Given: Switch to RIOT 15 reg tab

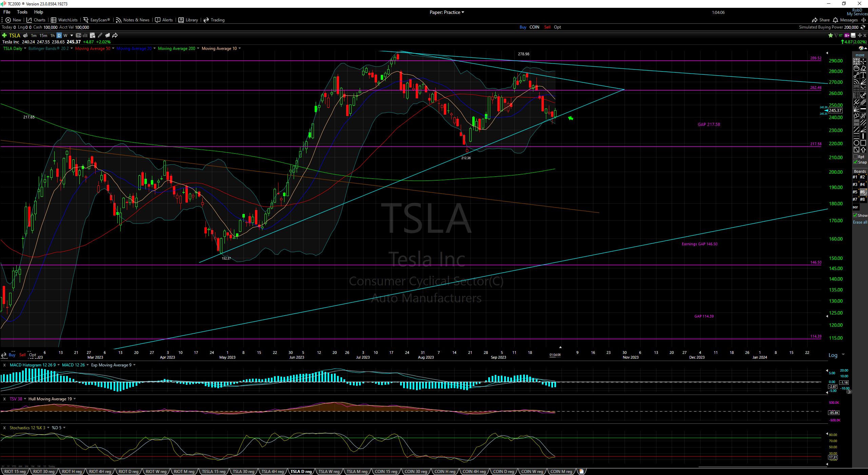Looking at the screenshot, I should pyautogui.click(x=15, y=472).
